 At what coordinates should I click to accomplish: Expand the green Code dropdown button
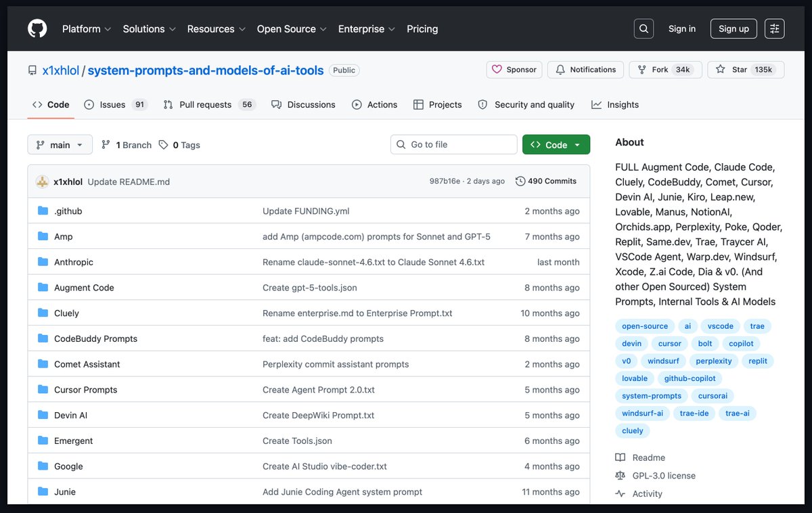556,145
